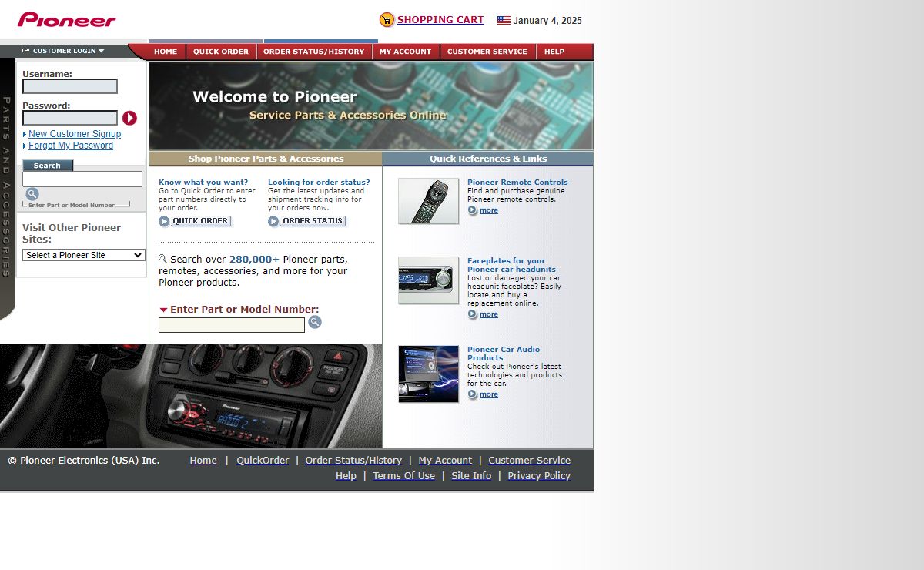The width and height of the screenshot is (924, 570).
Task: Click the US flag icon
Action: click(504, 21)
